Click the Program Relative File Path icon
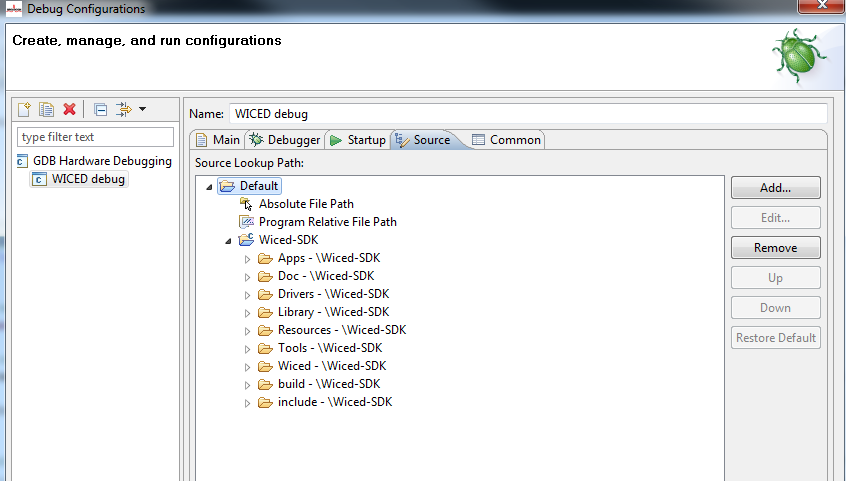Viewport: 846px width, 481px height. 247,222
